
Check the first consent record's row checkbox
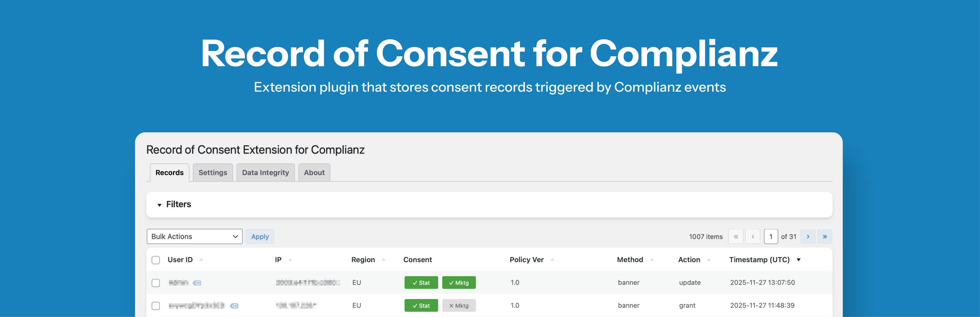click(156, 283)
